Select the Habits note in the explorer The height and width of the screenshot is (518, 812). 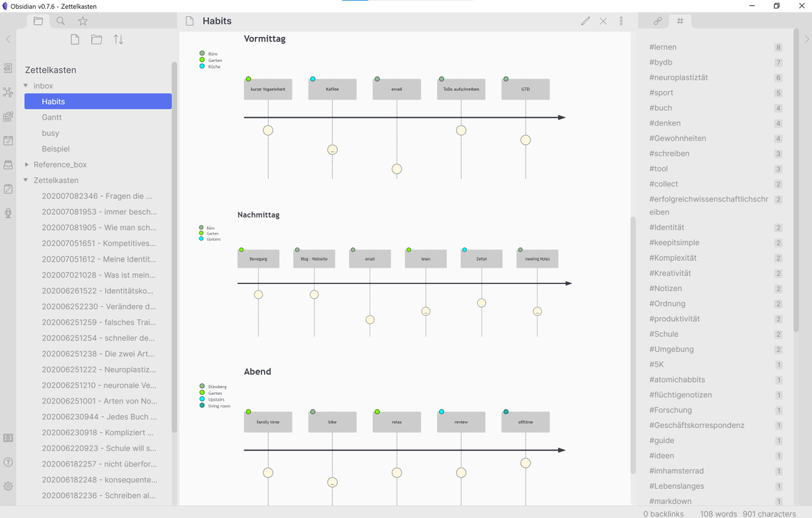tap(98, 101)
